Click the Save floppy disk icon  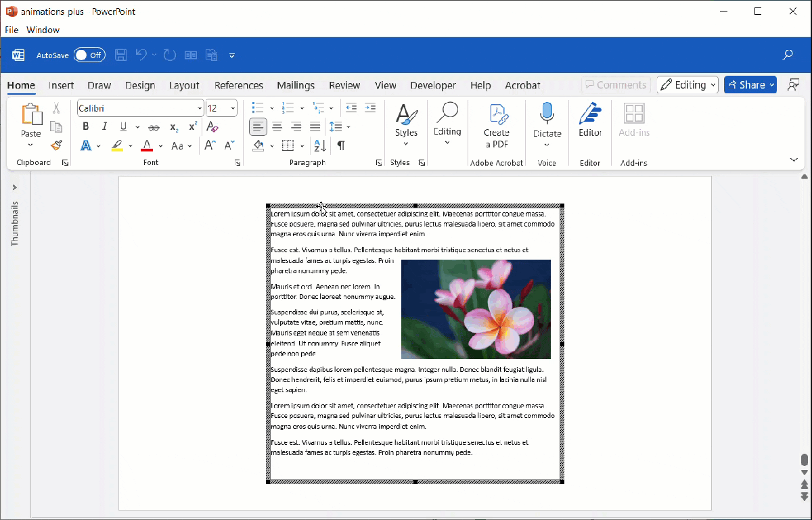[121, 55]
